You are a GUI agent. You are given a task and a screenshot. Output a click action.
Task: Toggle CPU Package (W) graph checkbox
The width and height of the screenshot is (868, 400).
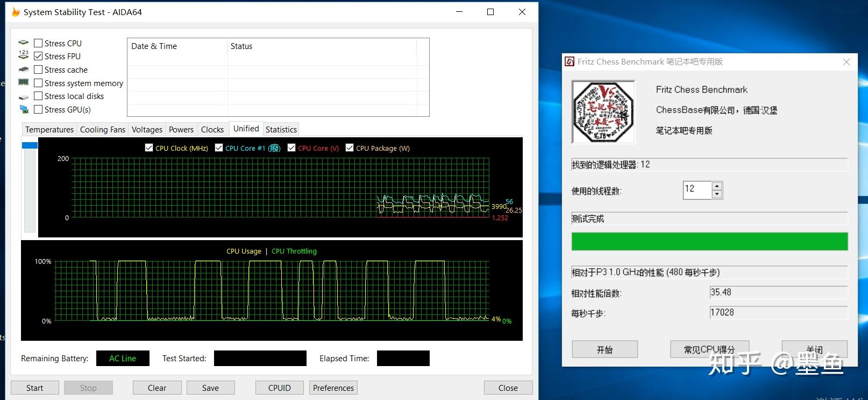coord(350,148)
